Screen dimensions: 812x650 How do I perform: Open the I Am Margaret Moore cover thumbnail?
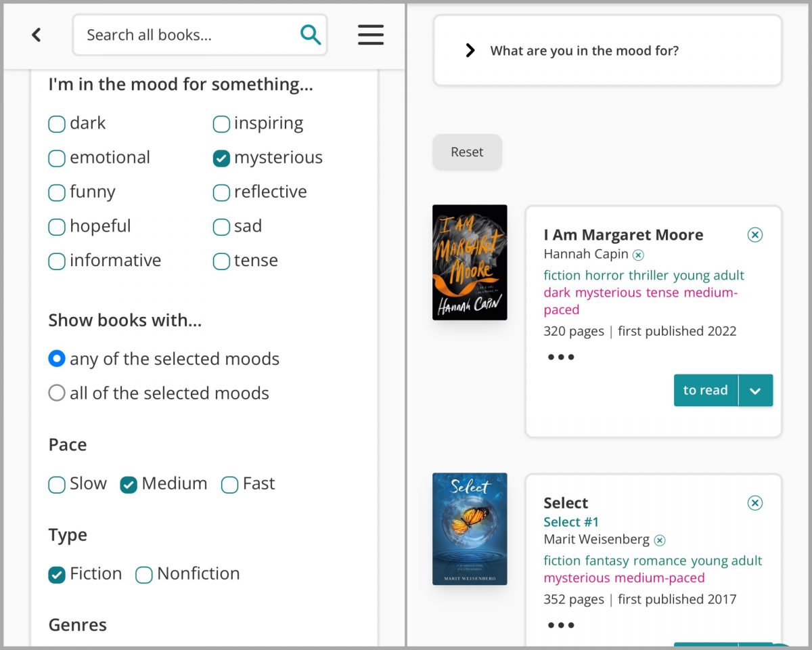470,262
